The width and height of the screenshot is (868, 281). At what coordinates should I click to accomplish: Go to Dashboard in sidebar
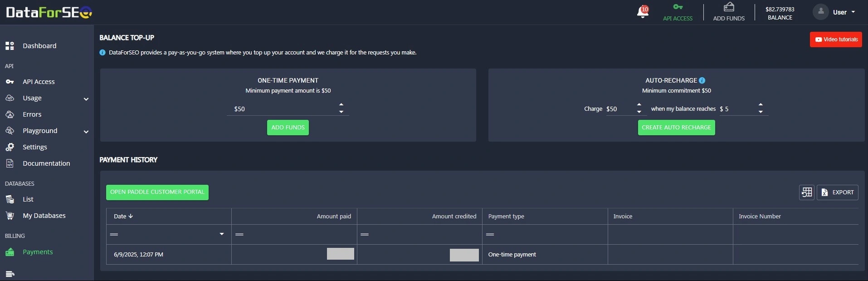tap(39, 46)
